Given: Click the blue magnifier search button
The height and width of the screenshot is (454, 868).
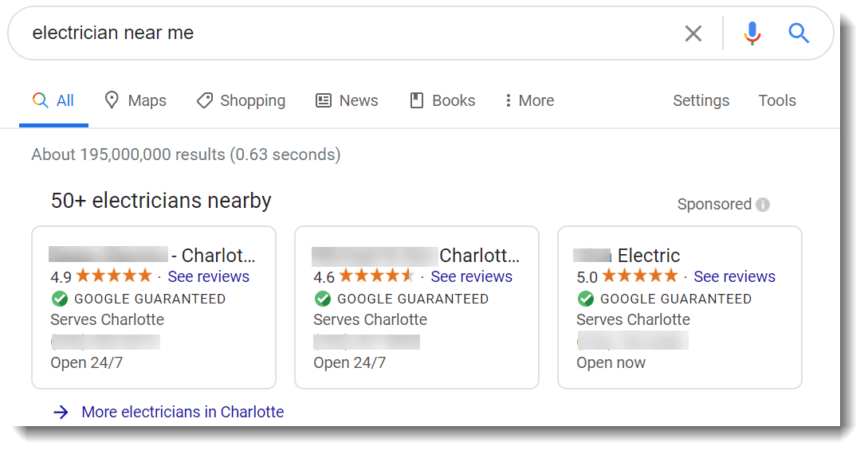Looking at the screenshot, I should click(x=799, y=33).
